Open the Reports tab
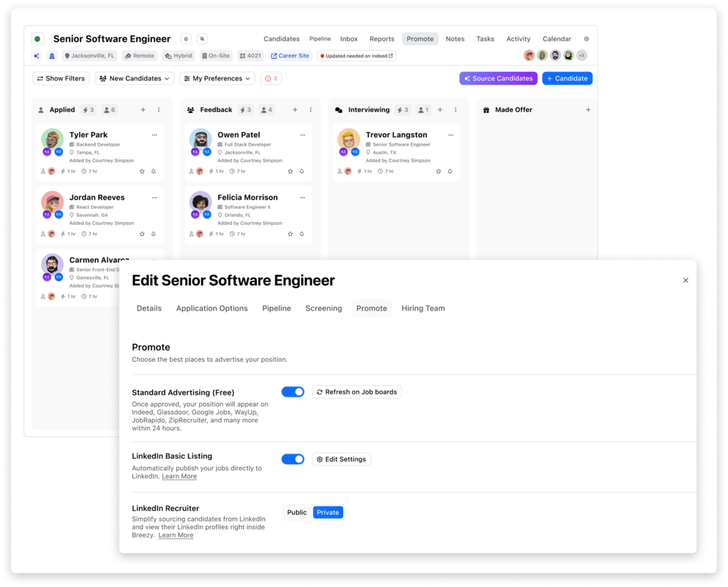The width and height of the screenshot is (728, 587). pyautogui.click(x=381, y=39)
